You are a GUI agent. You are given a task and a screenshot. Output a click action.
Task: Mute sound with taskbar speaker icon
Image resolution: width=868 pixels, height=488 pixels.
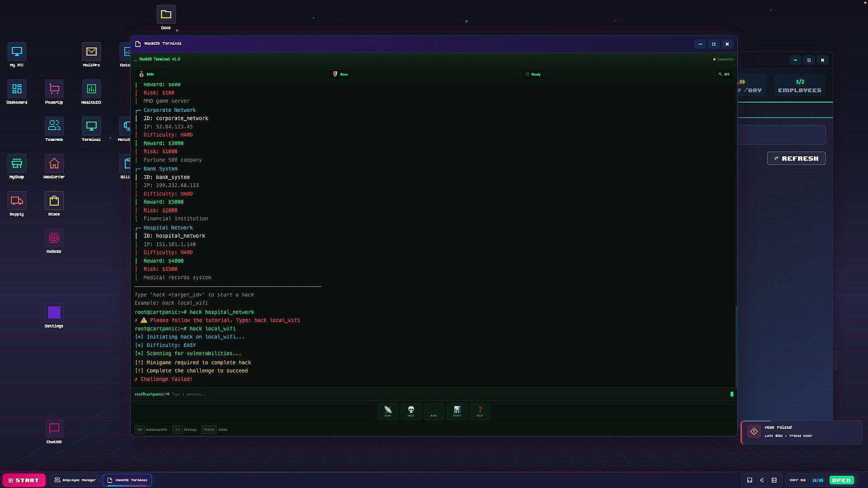[762, 480]
